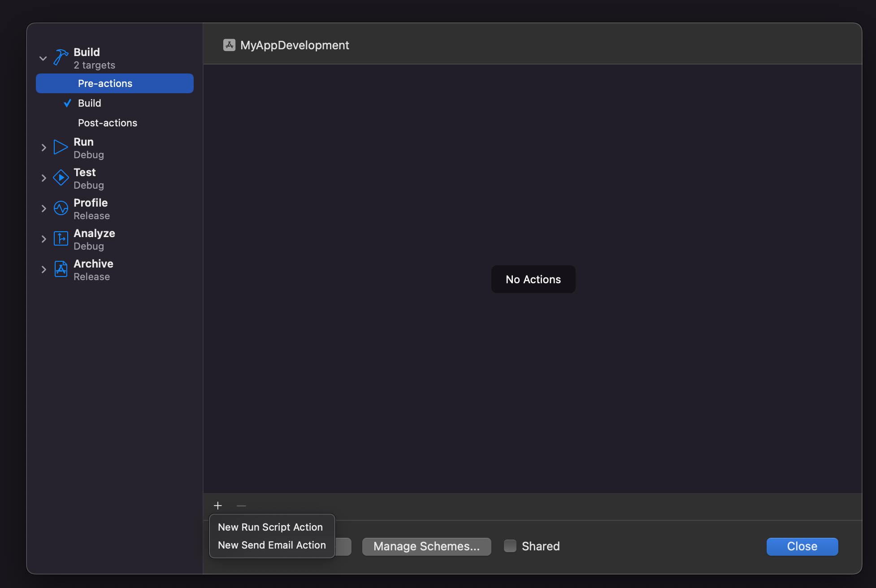Select the Post-actions build item
This screenshot has width=876, height=588.
click(108, 123)
